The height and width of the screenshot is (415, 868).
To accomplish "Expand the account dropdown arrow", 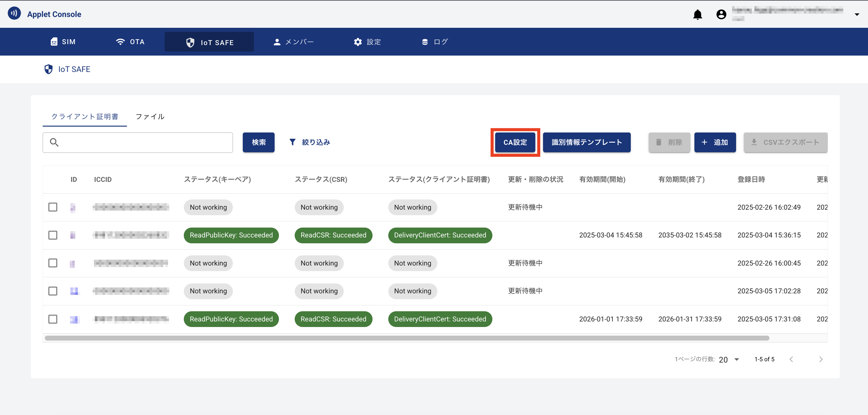I will coord(857,15).
